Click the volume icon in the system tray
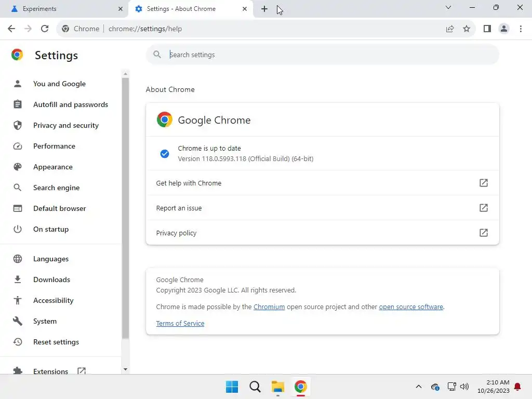Viewport: 532px width, 399px height. [x=464, y=387]
